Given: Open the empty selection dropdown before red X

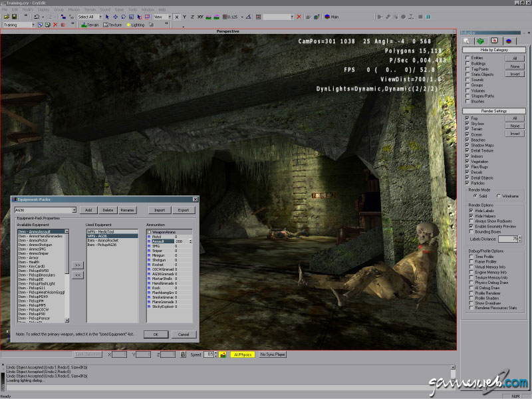Looking at the screenshot, I should click(x=292, y=17).
